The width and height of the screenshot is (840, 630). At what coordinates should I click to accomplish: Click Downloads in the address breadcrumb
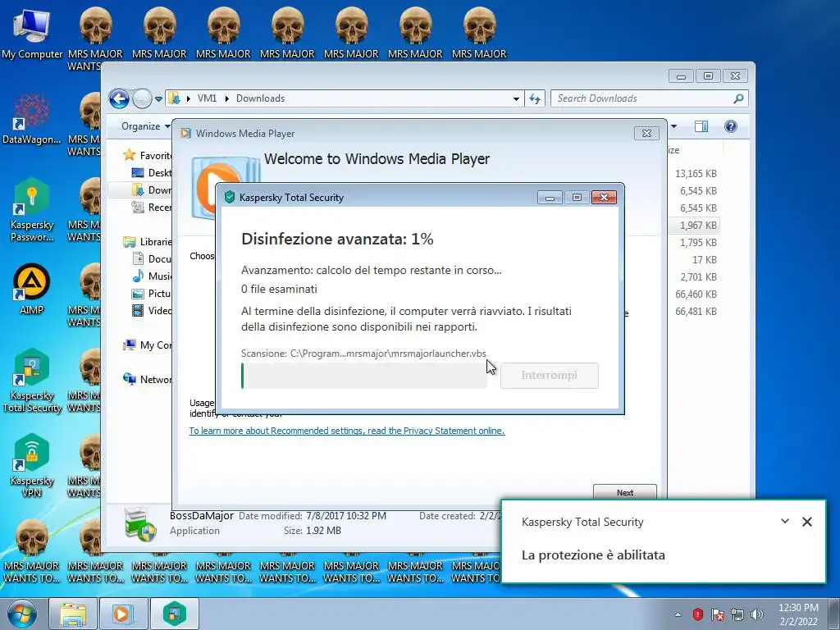point(260,98)
